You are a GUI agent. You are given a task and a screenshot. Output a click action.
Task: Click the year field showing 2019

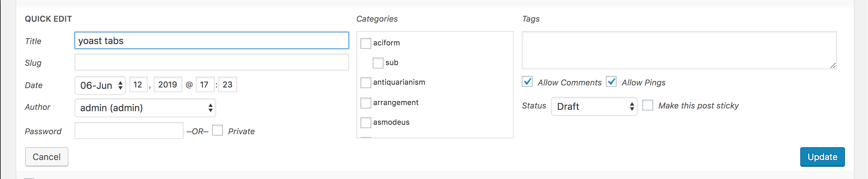pyautogui.click(x=168, y=84)
